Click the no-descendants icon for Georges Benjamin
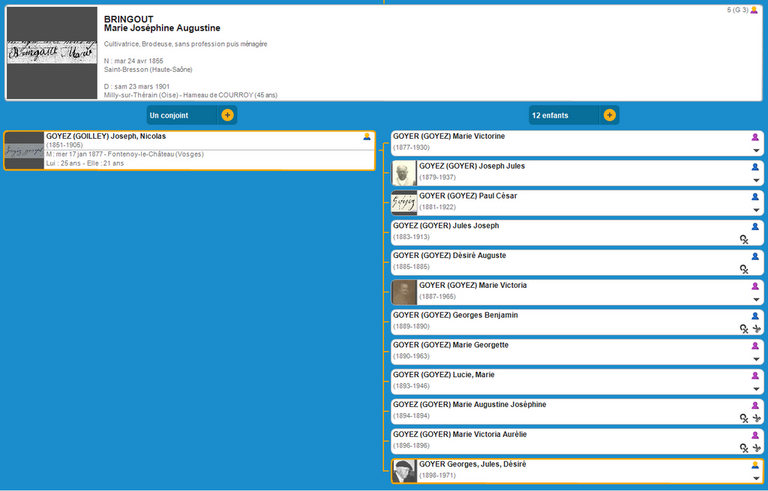The width and height of the screenshot is (768, 491). [757, 329]
